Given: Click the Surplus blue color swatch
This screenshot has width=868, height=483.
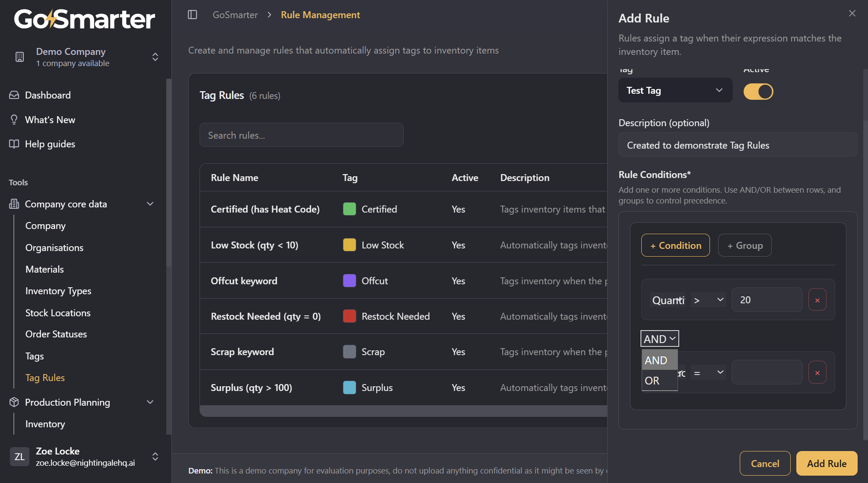Looking at the screenshot, I should [x=349, y=388].
